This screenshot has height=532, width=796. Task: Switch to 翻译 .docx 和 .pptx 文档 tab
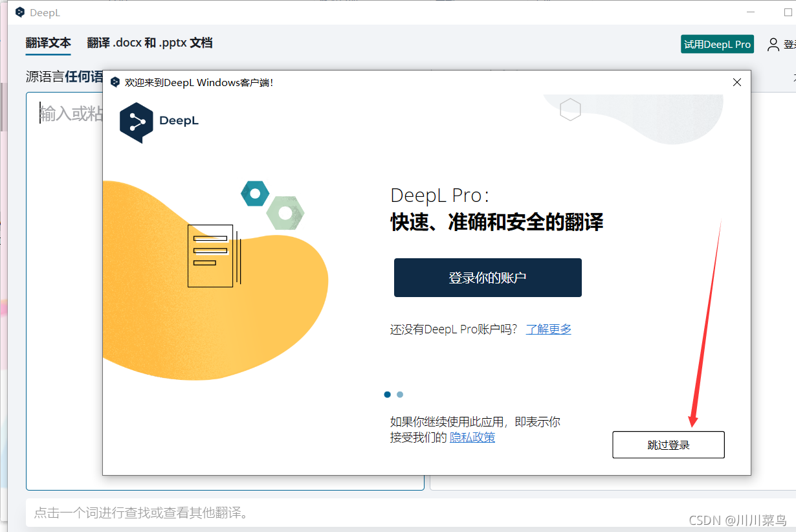pyautogui.click(x=149, y=43)
